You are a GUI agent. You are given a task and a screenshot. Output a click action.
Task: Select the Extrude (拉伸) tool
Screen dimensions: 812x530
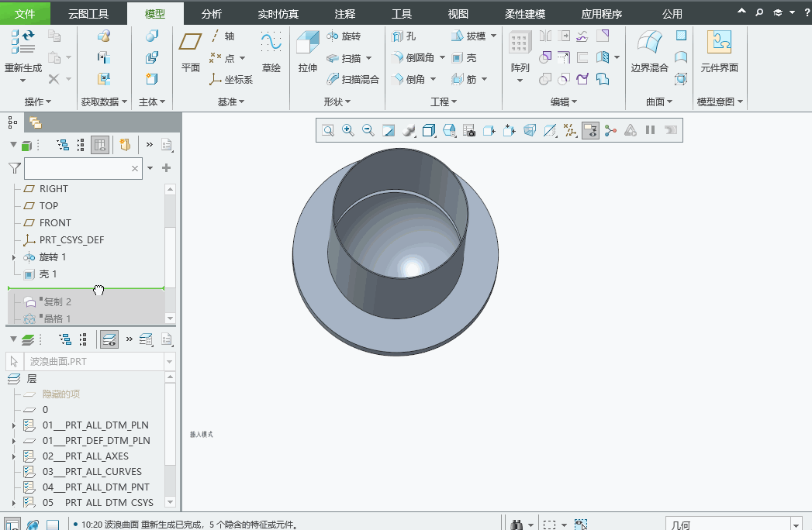tap(308, 51)
